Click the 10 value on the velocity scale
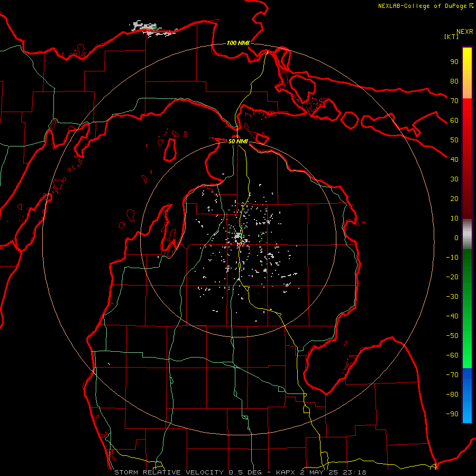 click(x=454, y=218)
